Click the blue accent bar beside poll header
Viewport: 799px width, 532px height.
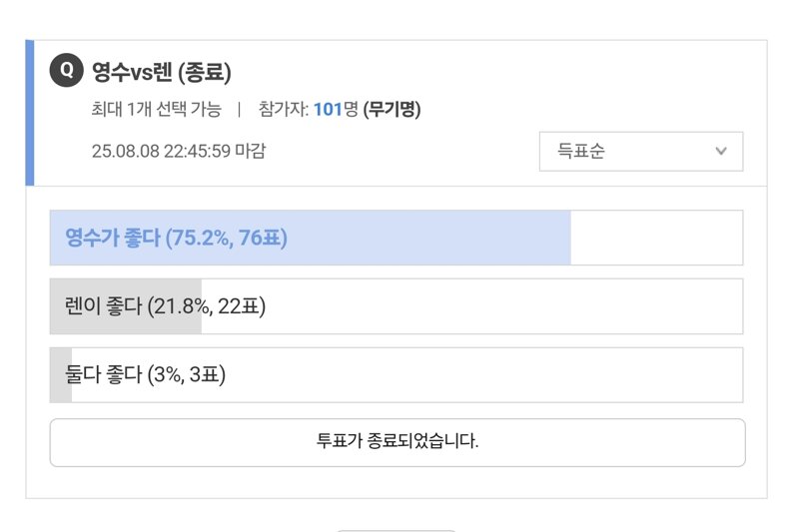[30, 113]
